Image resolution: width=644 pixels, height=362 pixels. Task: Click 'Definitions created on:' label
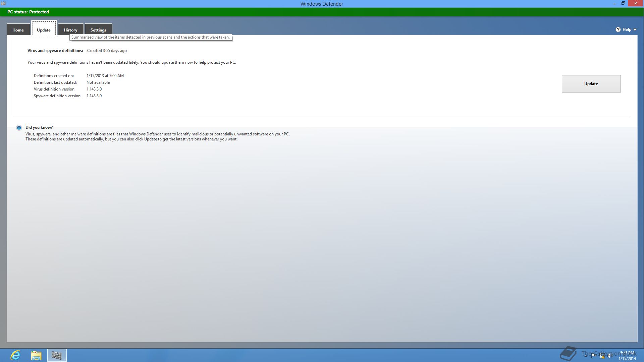pyautogui.click(x=54, y=76)
